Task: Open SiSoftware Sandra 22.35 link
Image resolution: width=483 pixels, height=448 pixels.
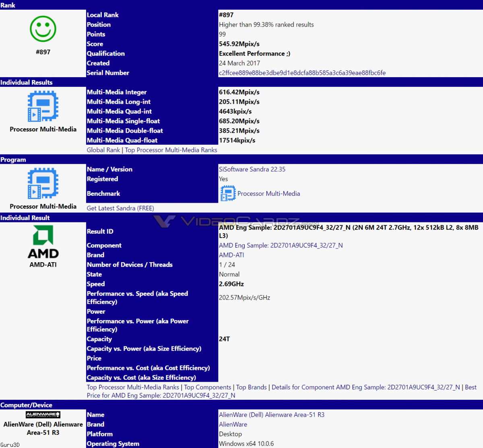Action: [x=252, y=169]
